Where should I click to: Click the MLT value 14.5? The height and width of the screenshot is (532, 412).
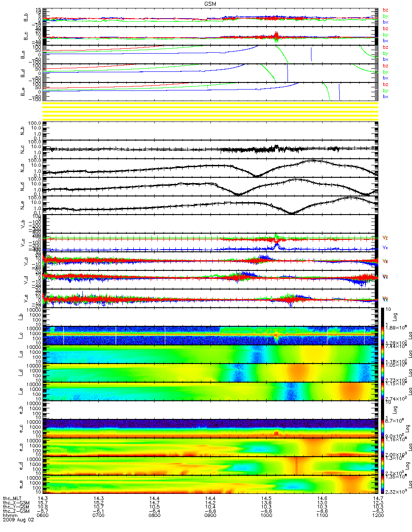click(266, 499)
